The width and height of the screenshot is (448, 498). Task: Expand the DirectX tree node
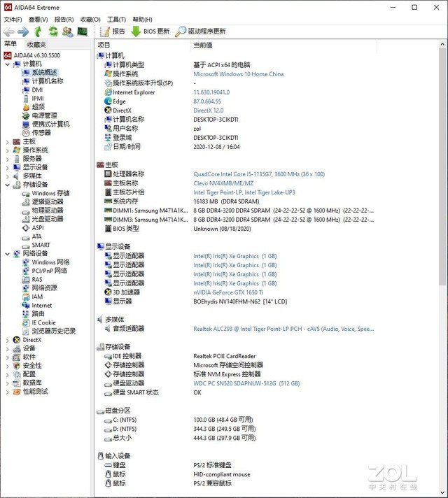[x=7, y=340]
